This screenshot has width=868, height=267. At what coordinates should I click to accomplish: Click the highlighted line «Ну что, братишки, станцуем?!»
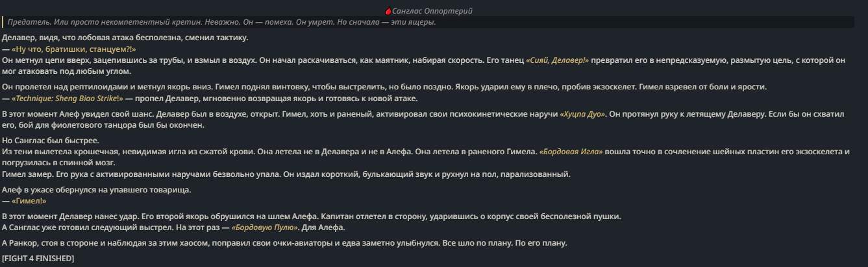73,49
